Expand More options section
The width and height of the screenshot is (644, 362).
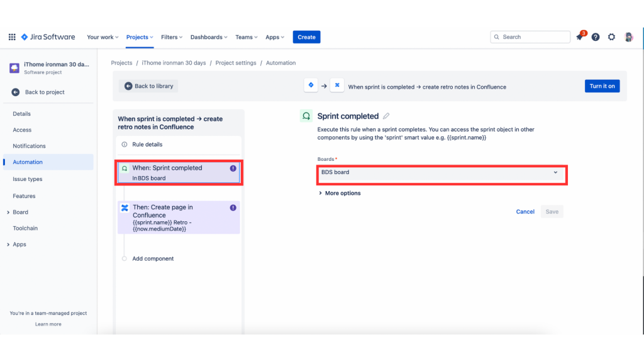[x=340, y=193]
